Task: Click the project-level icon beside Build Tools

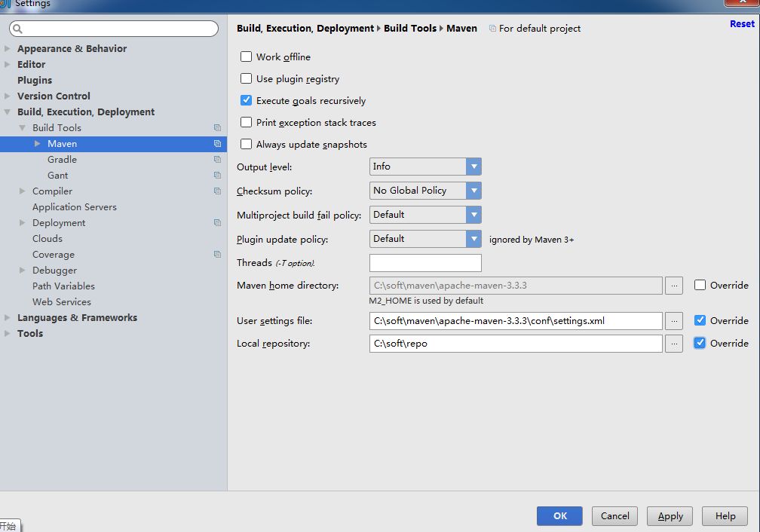Action: pyautogui.click(x=217, y=128)
